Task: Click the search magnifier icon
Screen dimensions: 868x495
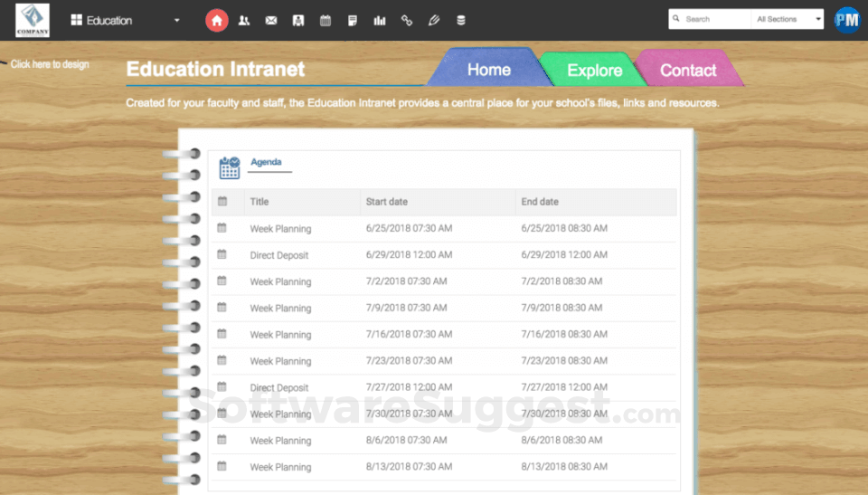Action: click(x=676, y=18)
